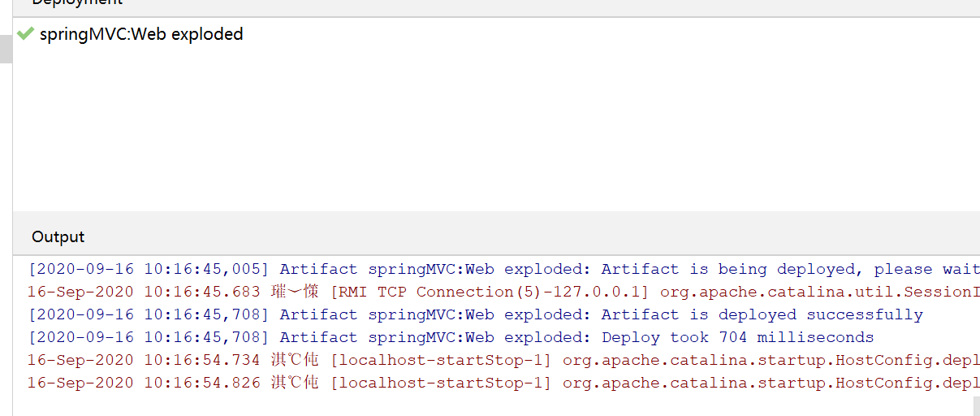Click the 'Deploy took 704 milliseconds' text
The image size is (980, 416).
(x=737, y=337)
